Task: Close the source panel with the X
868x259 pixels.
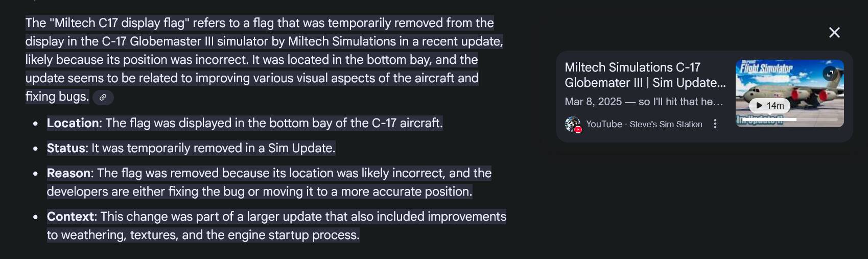Action: pyautogui.click(x=834, y=33)
